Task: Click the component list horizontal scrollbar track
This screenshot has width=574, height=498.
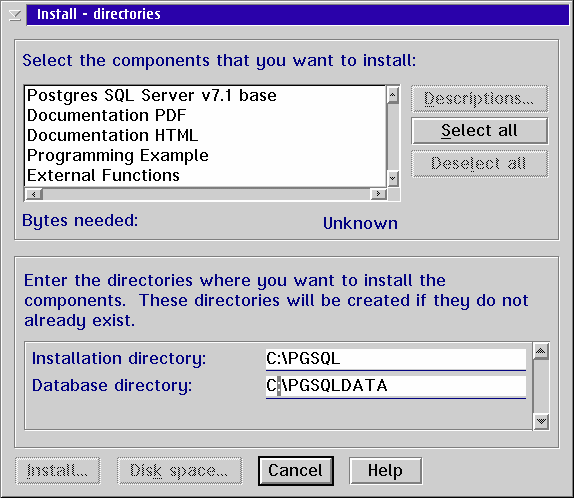Action: click(206, 194)
